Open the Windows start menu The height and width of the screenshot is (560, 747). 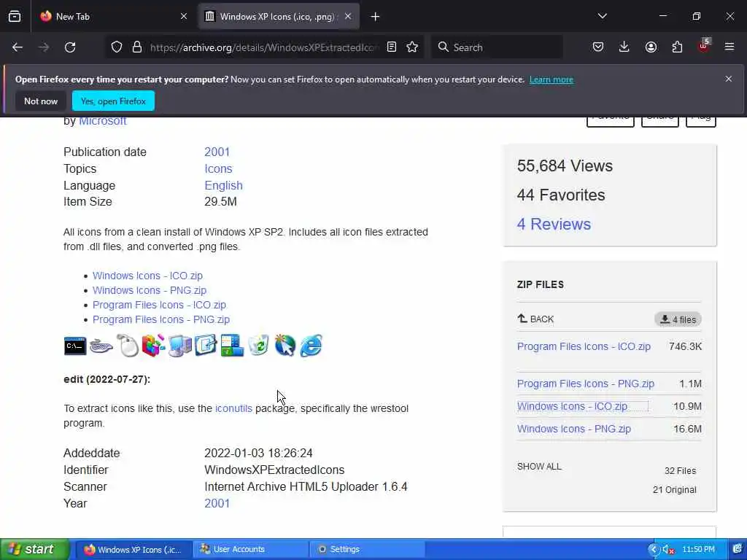pyautogui.click(x=34, y=550)
